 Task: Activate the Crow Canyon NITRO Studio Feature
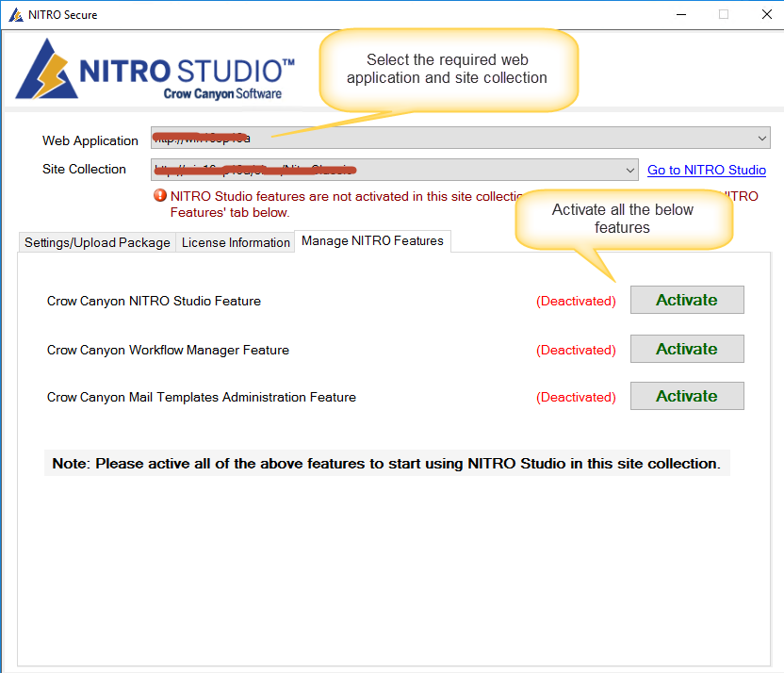(687, 300)
